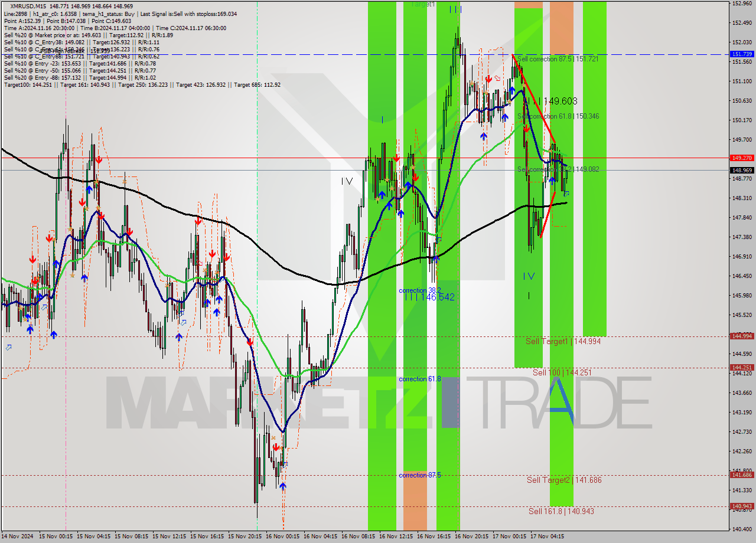
Task: Click 'Sell correction 38.2 | 149.082' label
Action: [x=558, y=169]
